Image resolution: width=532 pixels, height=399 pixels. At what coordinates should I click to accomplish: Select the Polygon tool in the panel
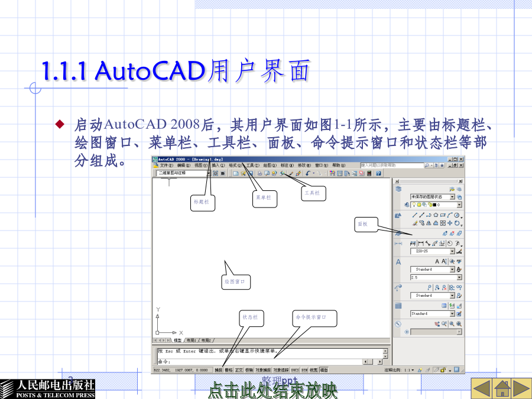(436, 215)
